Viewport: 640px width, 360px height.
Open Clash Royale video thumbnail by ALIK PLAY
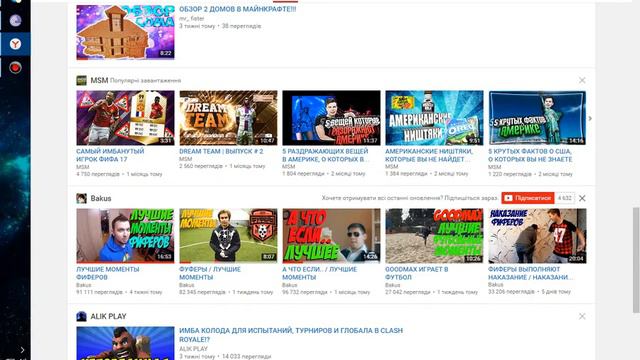tap(125, 343)
